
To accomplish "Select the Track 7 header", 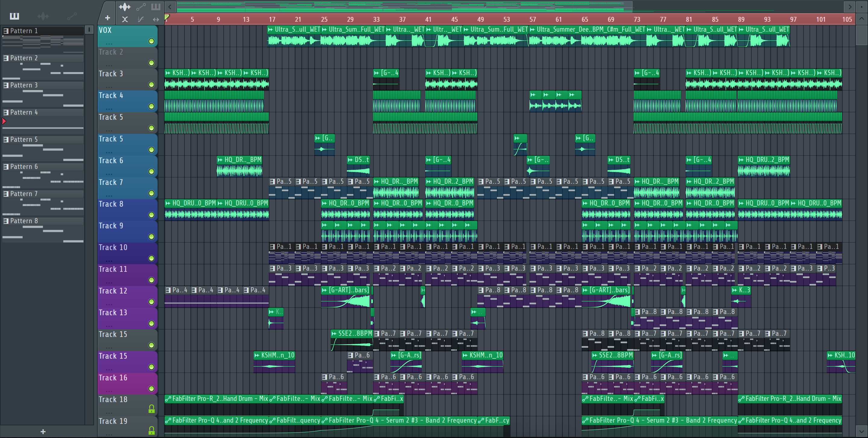I will point(127,188).
